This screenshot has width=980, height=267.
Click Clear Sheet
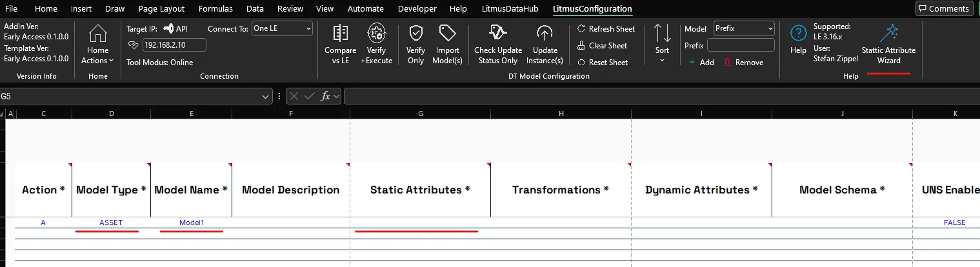click(x=601, y=46)
